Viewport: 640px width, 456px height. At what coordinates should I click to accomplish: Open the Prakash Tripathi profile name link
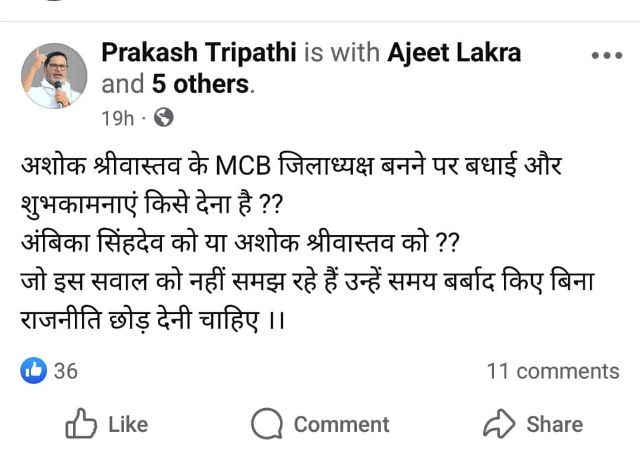pos(199,52)
